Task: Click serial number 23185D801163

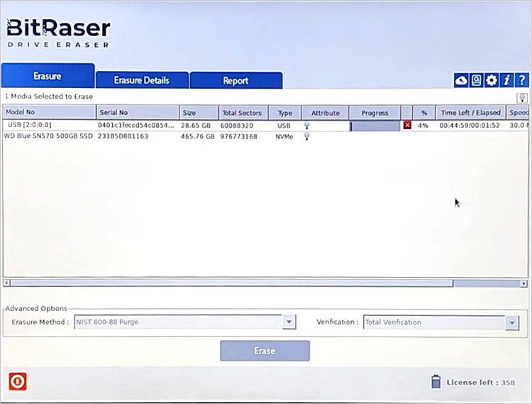Action: (123, 136)
